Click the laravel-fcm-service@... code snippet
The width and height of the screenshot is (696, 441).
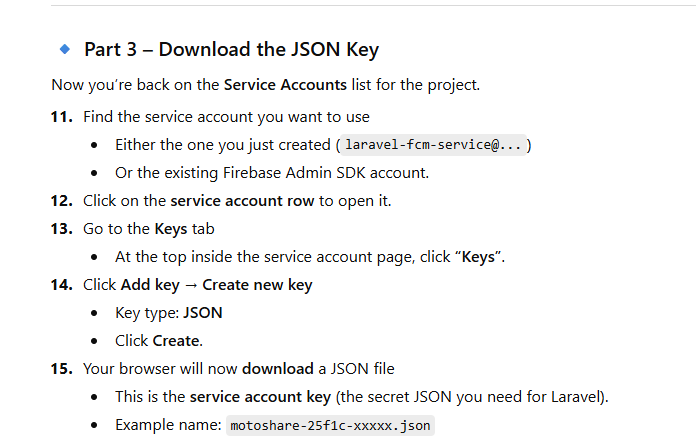pyautogui.click(x=433, y=145)
